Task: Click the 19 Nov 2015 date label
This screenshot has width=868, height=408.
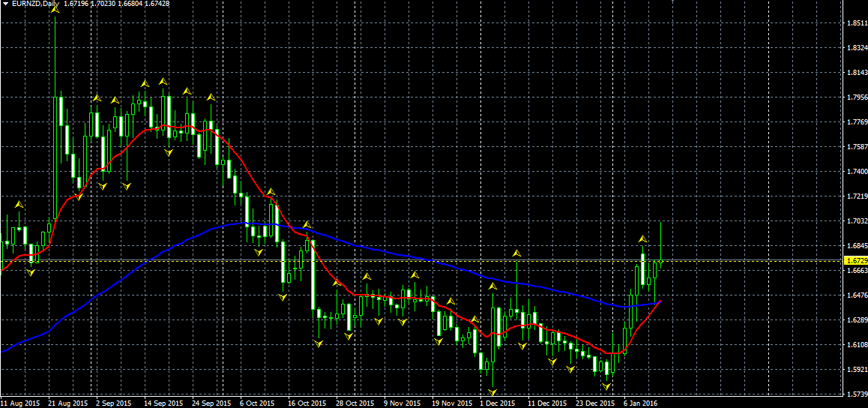Action: pos(451,403)
